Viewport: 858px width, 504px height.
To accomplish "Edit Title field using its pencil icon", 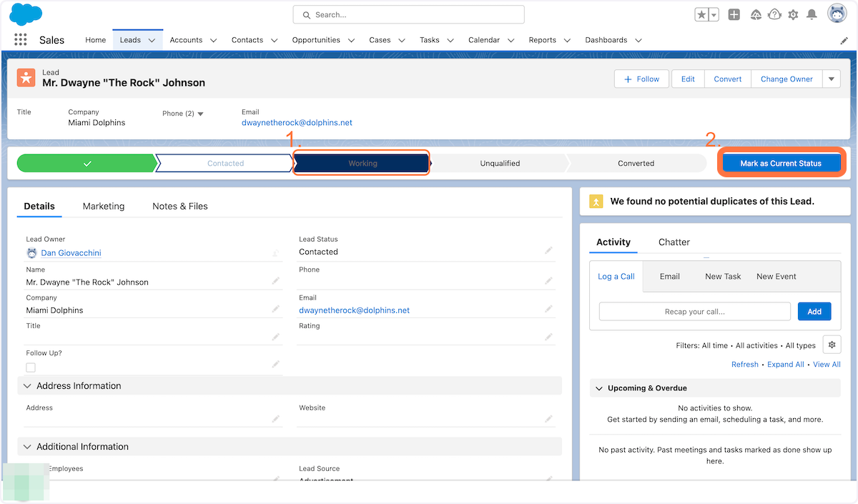I will (275, 337).
